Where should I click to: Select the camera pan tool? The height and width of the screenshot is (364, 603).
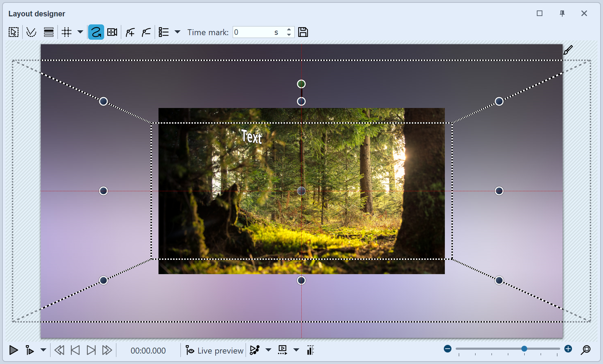coord(112,32)
